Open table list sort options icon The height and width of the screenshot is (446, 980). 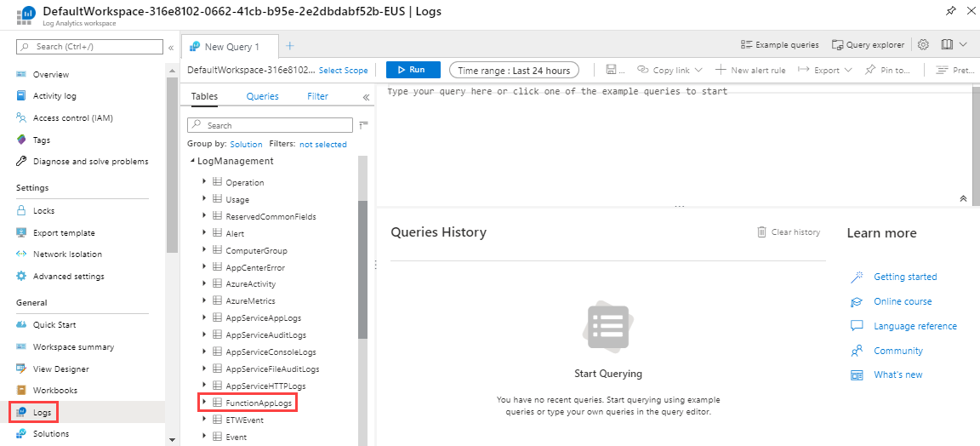pos(364,126)
